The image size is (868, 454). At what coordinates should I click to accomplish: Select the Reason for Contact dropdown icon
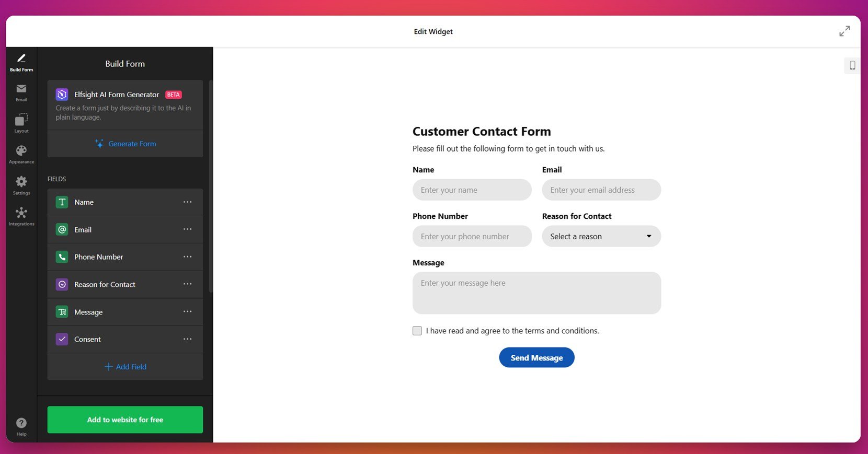pyautogui.click(x=62, y=284)
